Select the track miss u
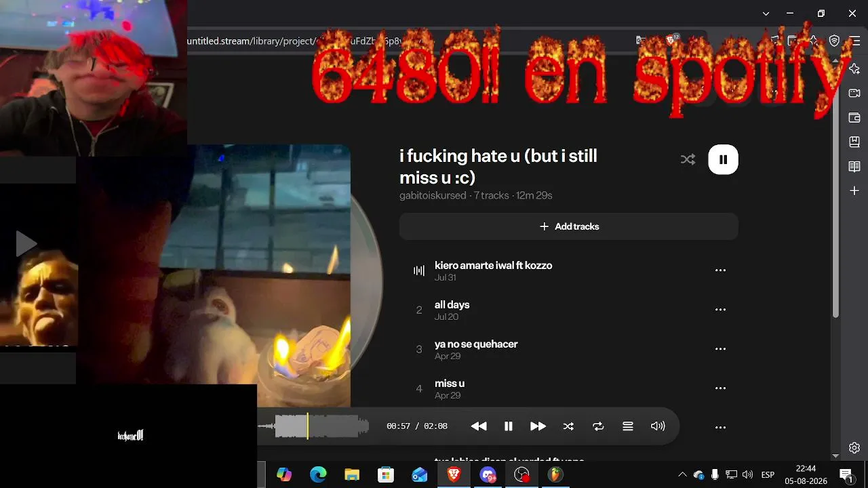The height and width of the screenshot is (488, 868). pos(450,384)
